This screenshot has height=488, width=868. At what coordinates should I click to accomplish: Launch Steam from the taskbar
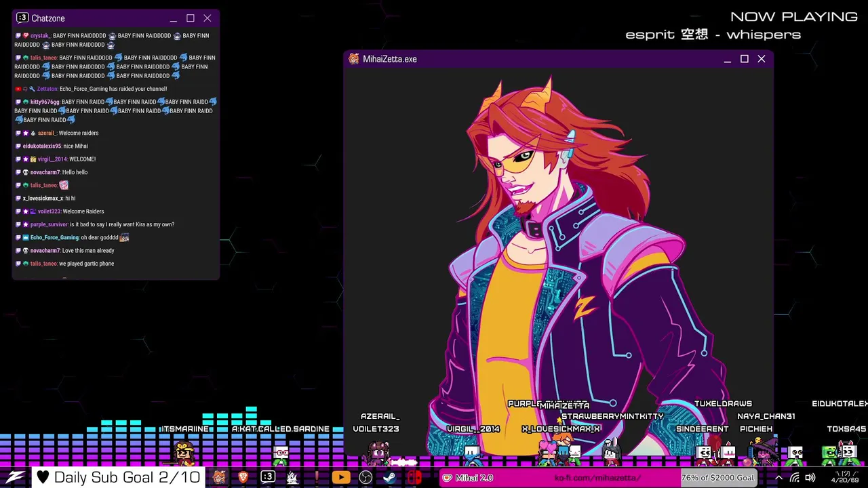coord(390,477)
